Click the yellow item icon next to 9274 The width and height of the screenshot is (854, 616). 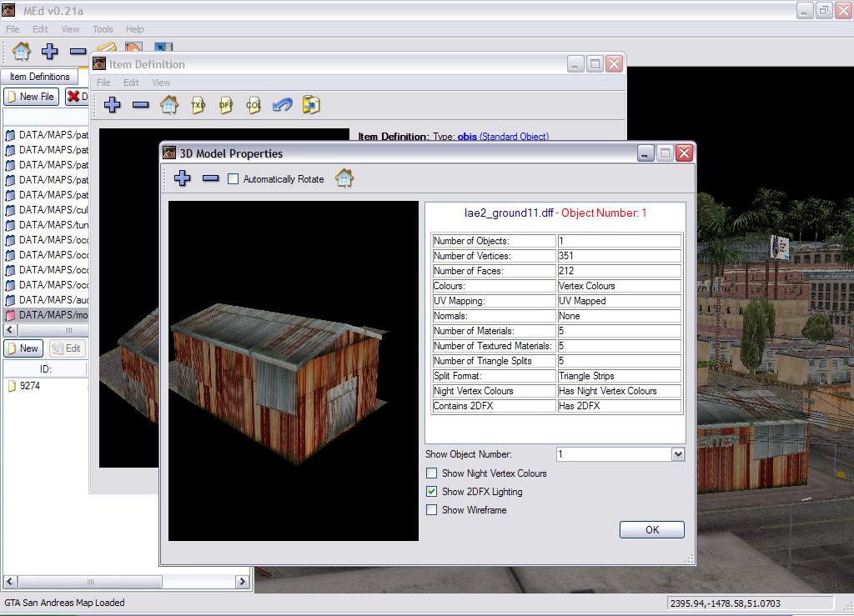pyautogui.click(x=12, y=386)
